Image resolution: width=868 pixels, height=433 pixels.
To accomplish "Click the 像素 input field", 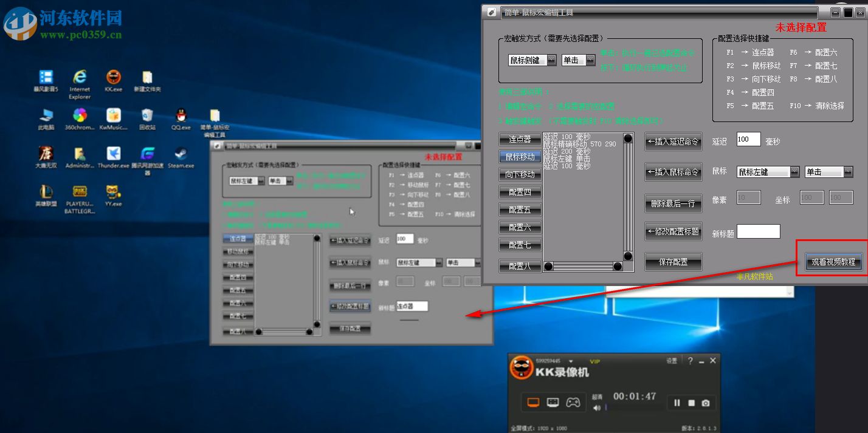I will tap(749, 197).
